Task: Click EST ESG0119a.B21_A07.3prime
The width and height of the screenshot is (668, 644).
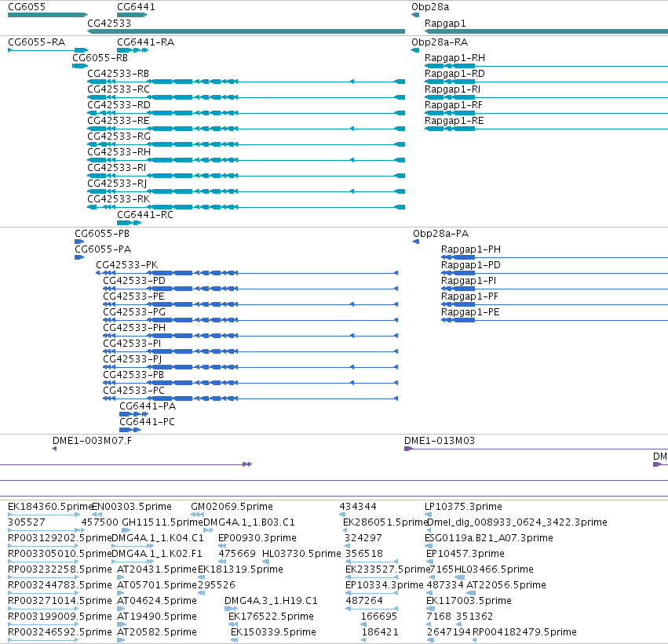Action: 489,538
